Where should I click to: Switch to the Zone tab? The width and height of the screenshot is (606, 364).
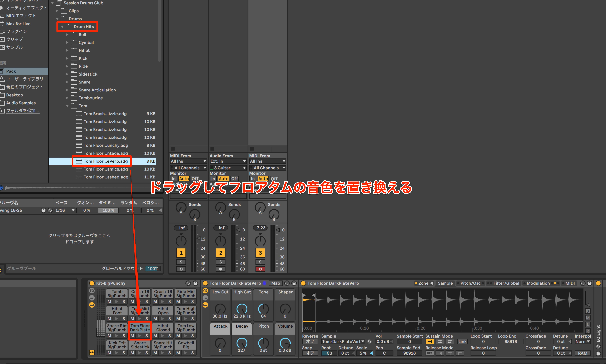pyautogui.click(x=424, y=283)
